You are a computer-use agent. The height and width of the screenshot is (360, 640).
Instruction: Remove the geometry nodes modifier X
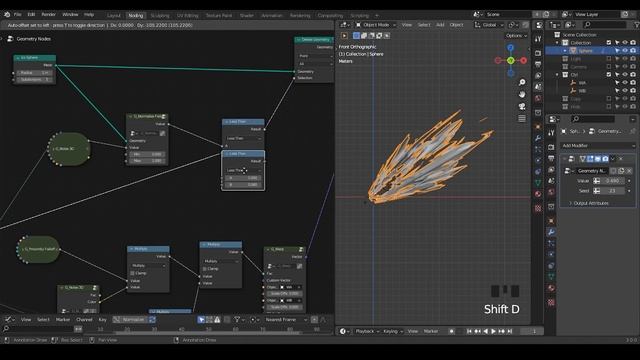pyautogui.click(x=621, y=159)
